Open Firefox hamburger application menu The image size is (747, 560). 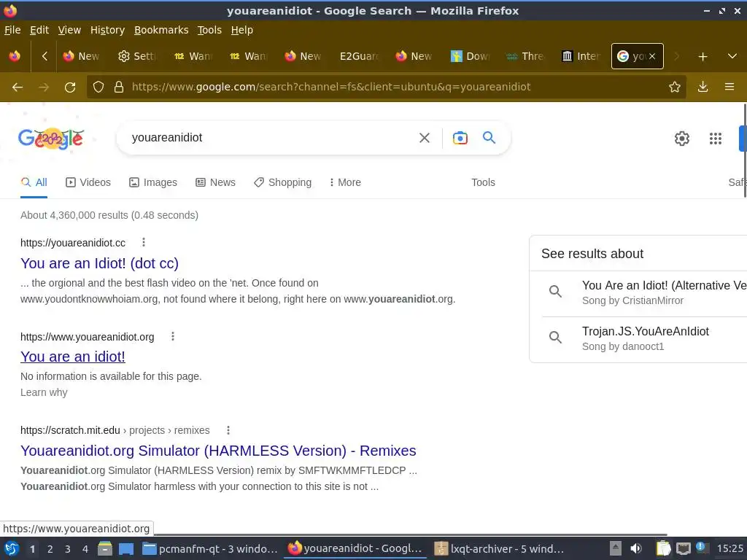[729, 87]
